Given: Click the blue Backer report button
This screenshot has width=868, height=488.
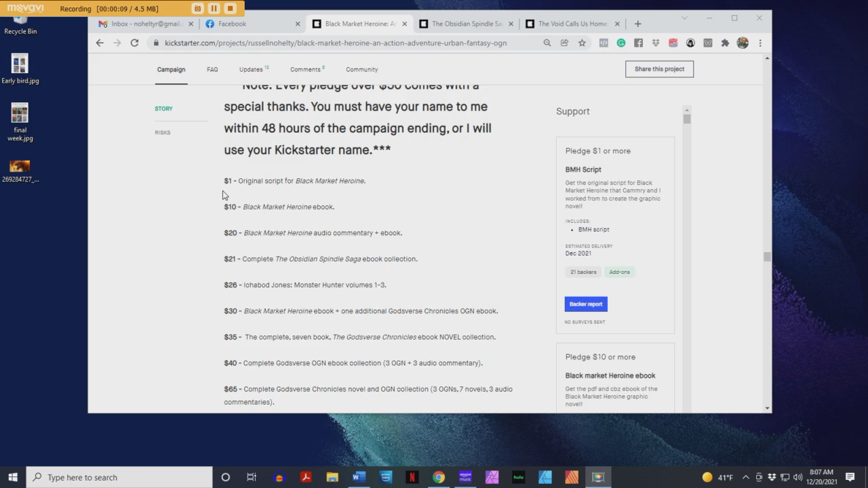Looking at the screenshot, I should pos(586,304).
